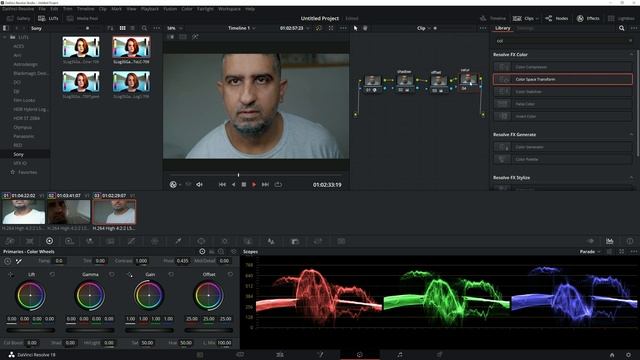Switch LUT browser to thumbnail grid view
The width and height of the screenshot is (640, 360).
(x=122, y=28)
